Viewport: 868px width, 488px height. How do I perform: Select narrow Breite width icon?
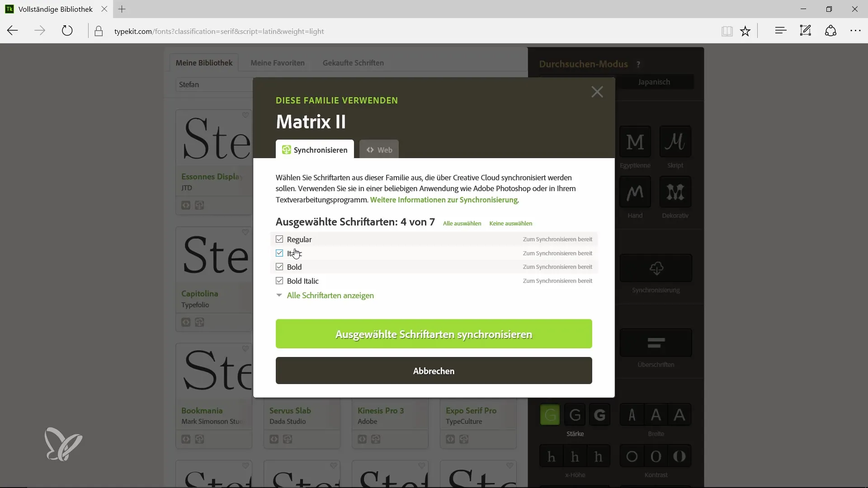[632, 415]
